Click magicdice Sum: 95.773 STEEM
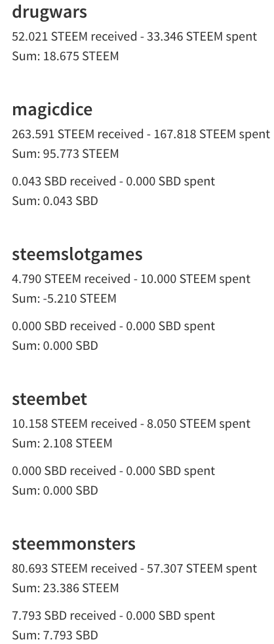 click(x=66, y=154)
